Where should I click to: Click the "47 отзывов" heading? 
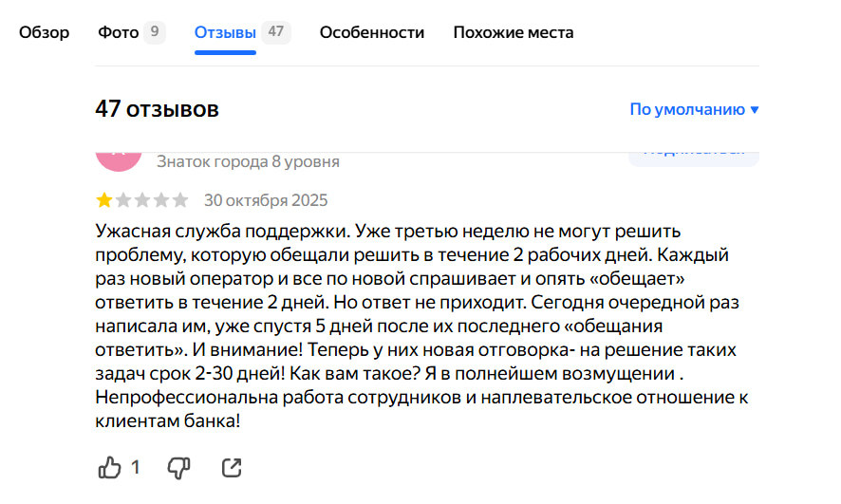pyautogui.click(x=157, y=109)
